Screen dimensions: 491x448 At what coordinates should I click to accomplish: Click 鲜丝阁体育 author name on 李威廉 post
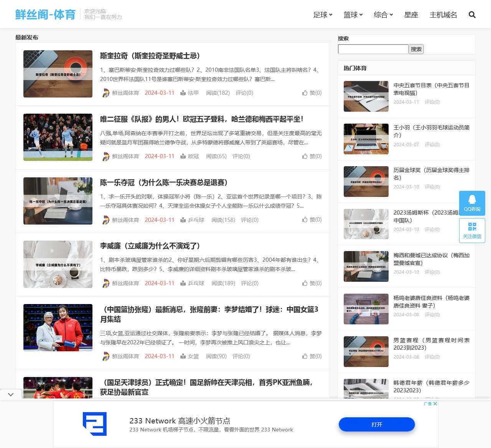tap(125, 283)
